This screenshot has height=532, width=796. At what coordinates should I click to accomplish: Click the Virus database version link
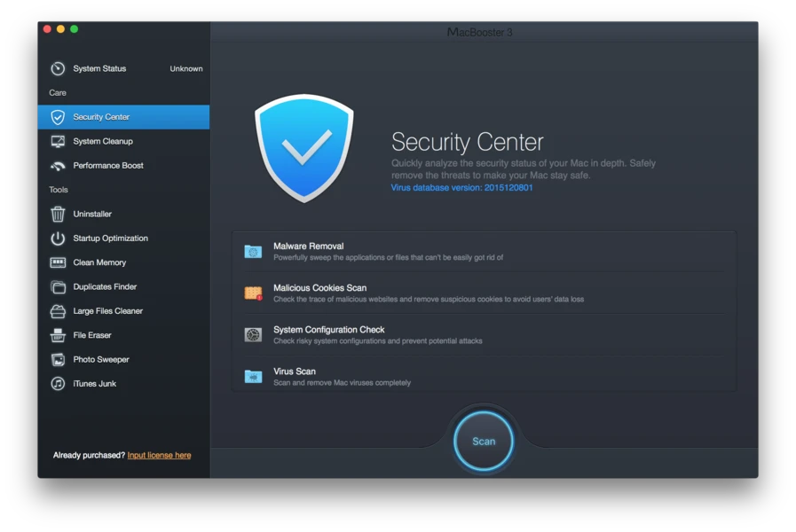[x=461, y=188]
